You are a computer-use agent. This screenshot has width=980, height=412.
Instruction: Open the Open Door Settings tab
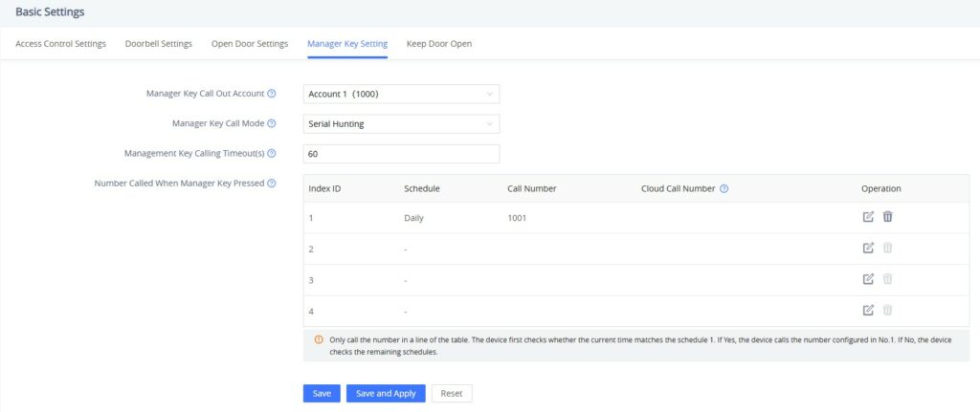(x=250, y=44)
